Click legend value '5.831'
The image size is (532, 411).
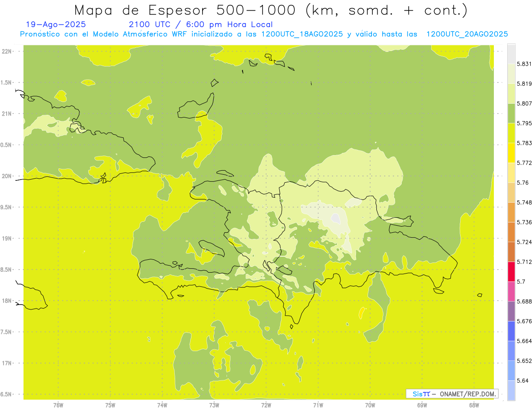[524, 64]
